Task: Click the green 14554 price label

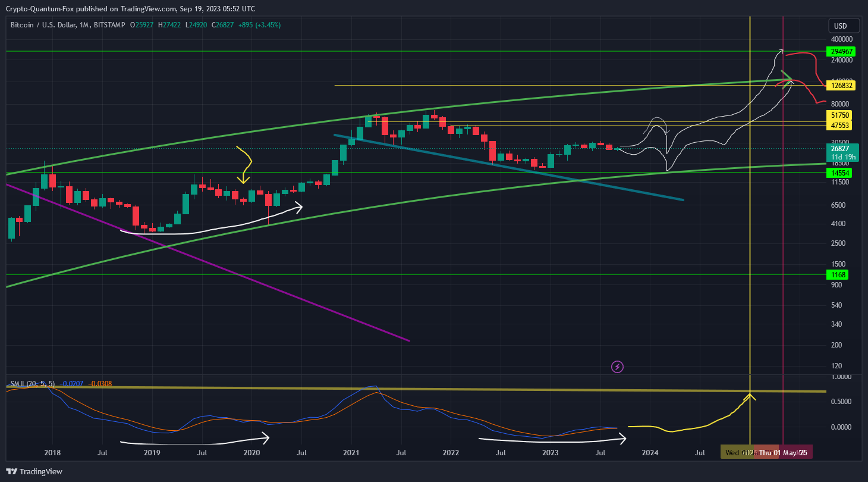Action: click(x=839, y=173)
